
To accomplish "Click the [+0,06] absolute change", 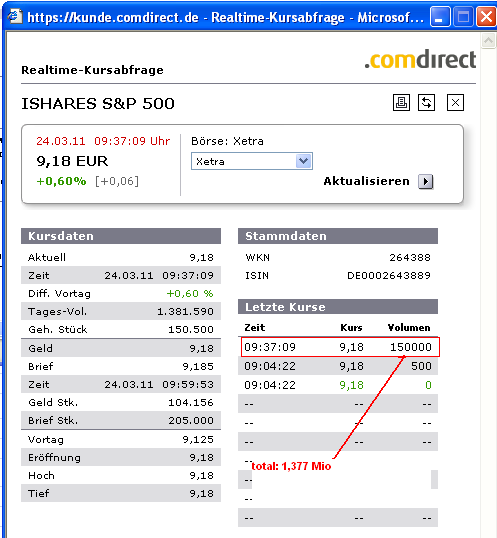I will 117,181.
